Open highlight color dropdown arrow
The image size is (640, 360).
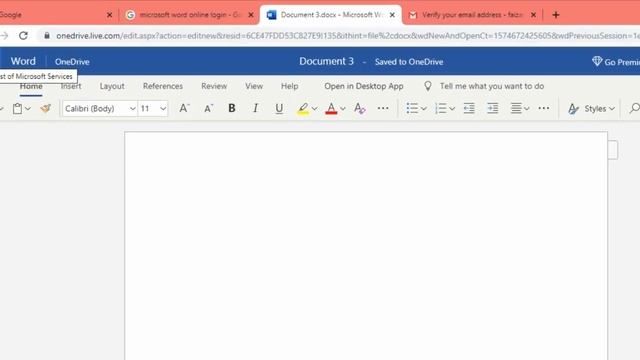point(314,109)
